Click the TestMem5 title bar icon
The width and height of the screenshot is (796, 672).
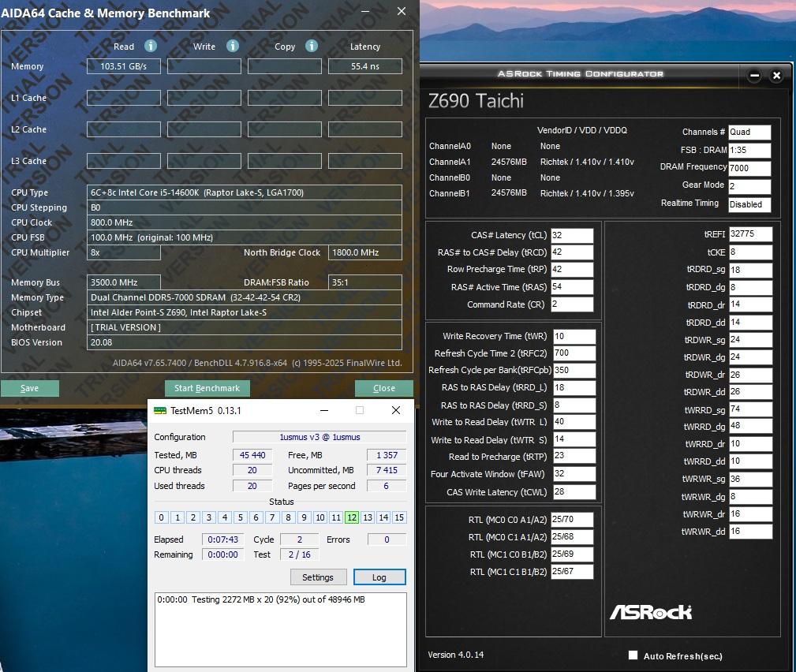160,411
